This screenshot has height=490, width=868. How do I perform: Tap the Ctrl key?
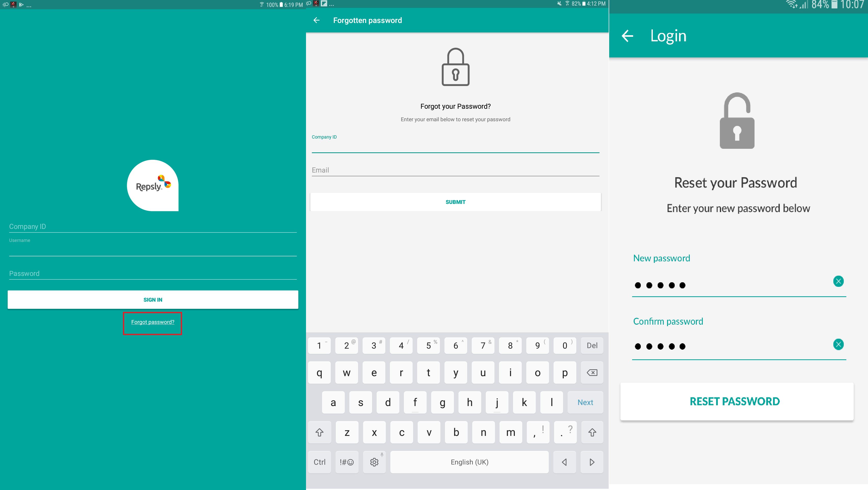[320, 462]
